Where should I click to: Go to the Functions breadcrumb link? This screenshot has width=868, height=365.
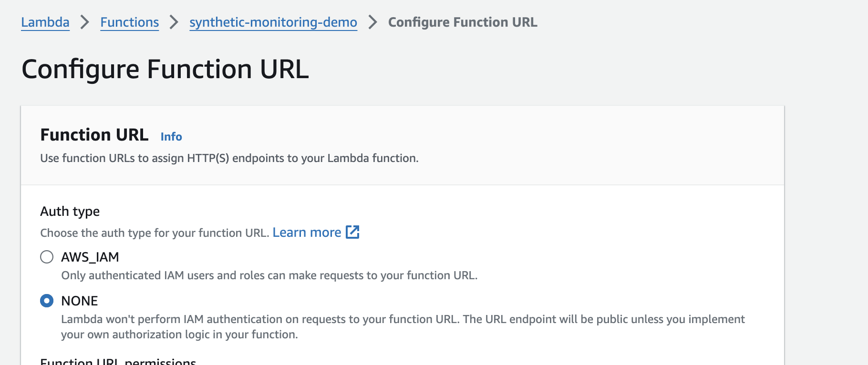129,22
